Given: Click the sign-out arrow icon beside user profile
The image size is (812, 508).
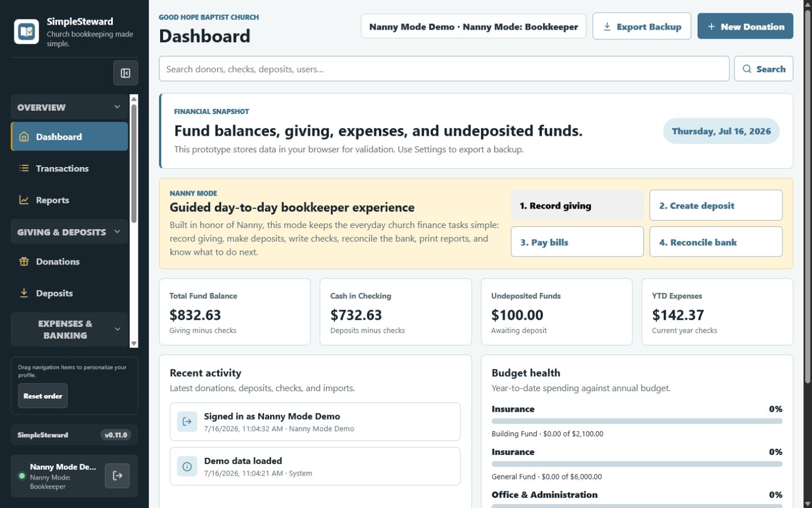Looking at the screenshot, I should (117, 476).
